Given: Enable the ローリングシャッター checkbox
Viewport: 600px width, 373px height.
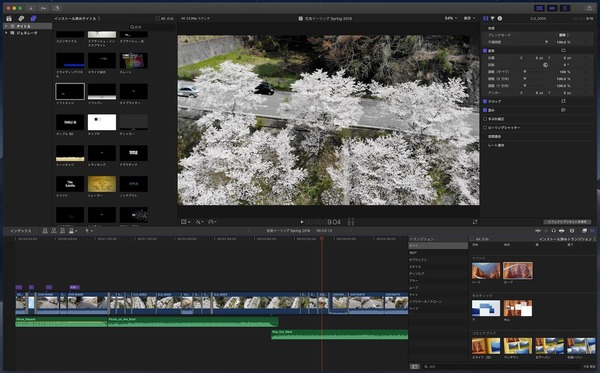Looking at the screenshot, I should [485, 128].
